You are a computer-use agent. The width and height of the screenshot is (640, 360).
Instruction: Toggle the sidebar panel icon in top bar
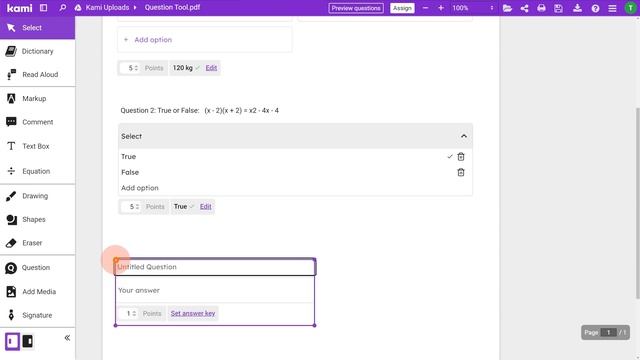44,7
